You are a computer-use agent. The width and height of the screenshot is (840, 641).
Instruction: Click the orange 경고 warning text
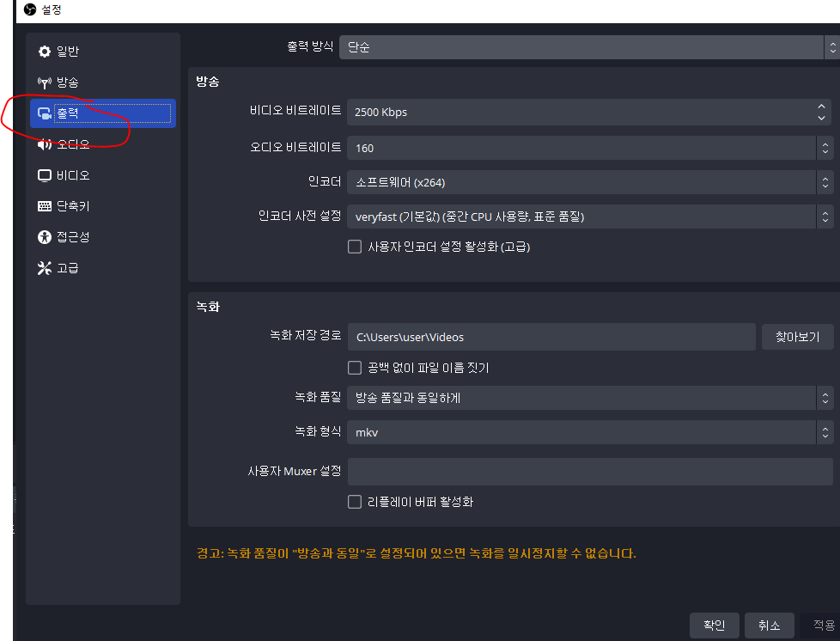pyautogui.click(x=417, y=553)
